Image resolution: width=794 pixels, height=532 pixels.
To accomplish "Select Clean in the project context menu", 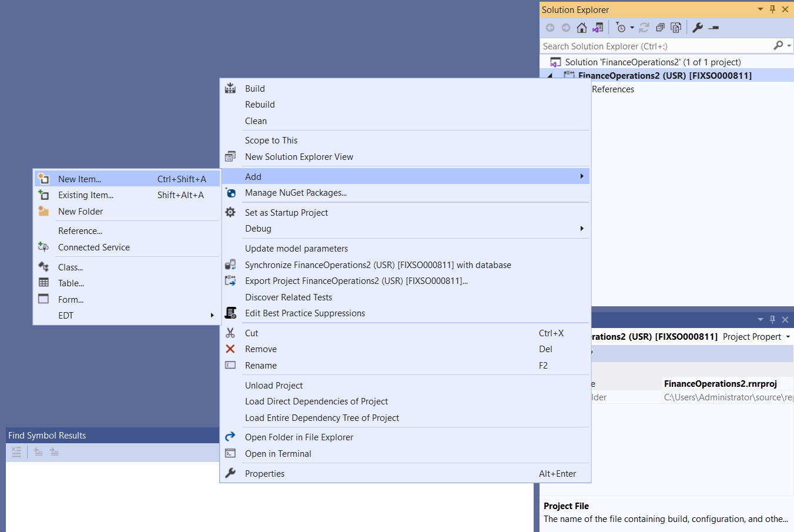I will coord(256,121).
